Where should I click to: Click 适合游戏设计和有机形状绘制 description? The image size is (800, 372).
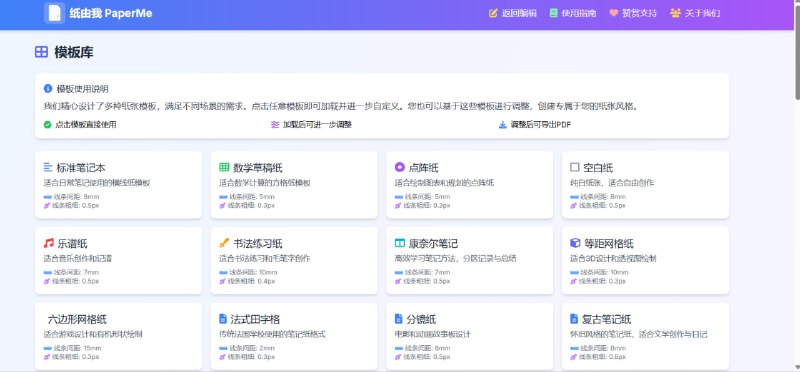coord(93,335)
